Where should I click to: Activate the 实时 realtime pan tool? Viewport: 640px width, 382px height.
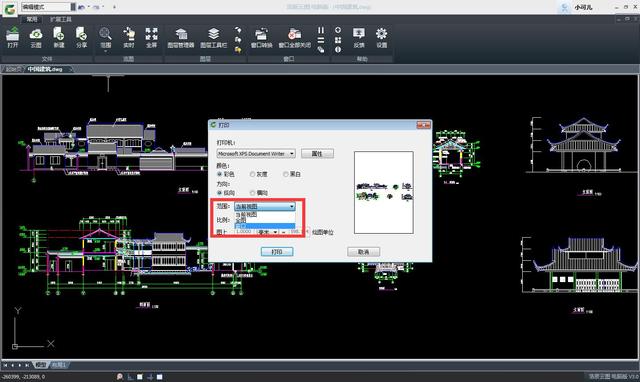coord(129,37)
